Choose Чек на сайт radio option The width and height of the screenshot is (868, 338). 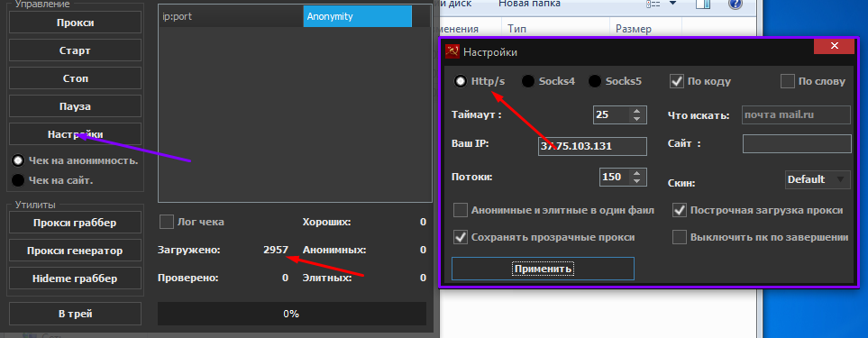[x=18, y=180]
